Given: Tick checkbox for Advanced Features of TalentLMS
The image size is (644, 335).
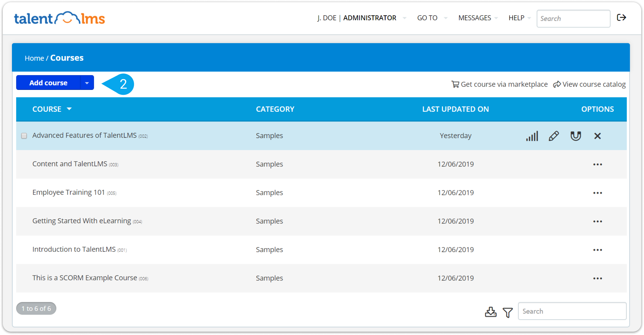Looking at the screenshot, I should pyautogui.click(x=24, y=136).
